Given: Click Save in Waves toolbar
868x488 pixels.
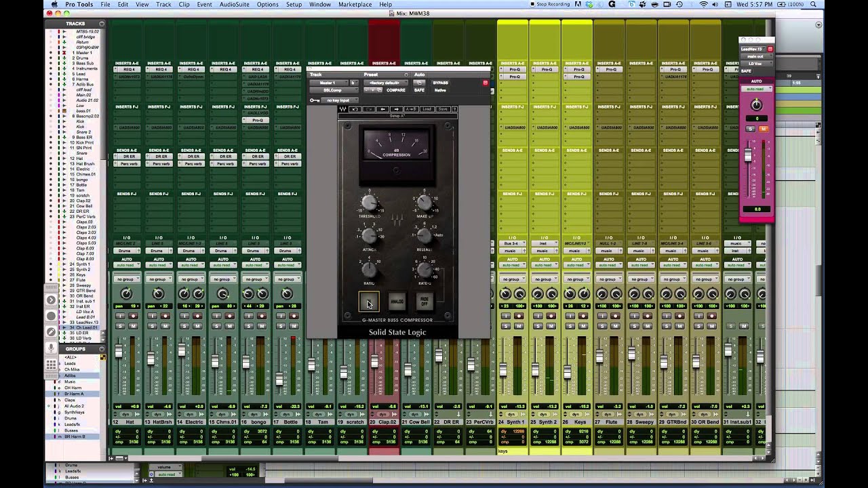Looking at the screenshot, I should [443, 109].
